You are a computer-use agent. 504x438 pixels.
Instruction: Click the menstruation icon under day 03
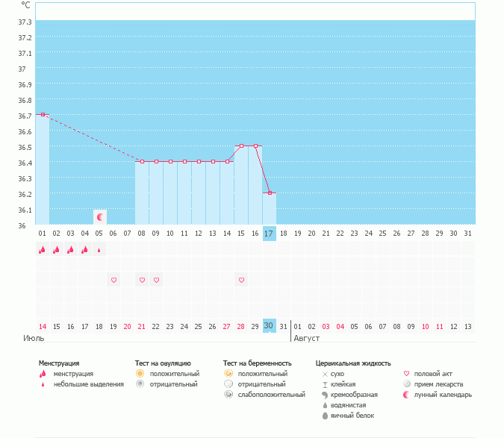click(71, 250)
